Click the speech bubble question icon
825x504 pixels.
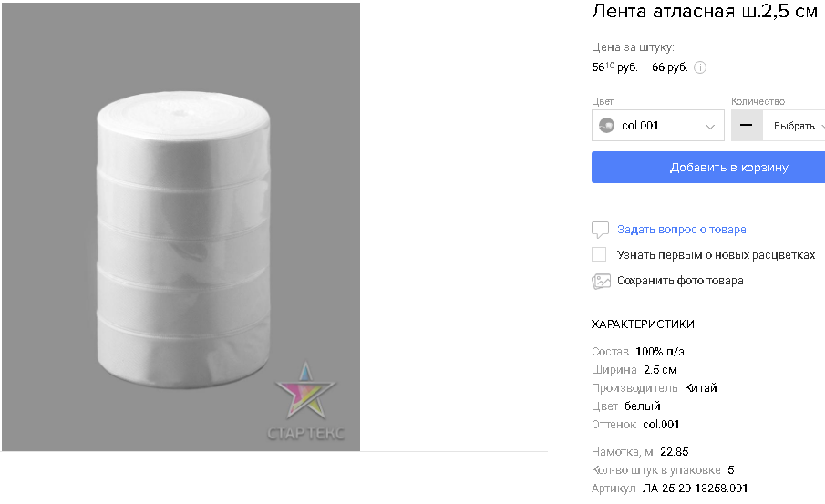tap(600, 230)
